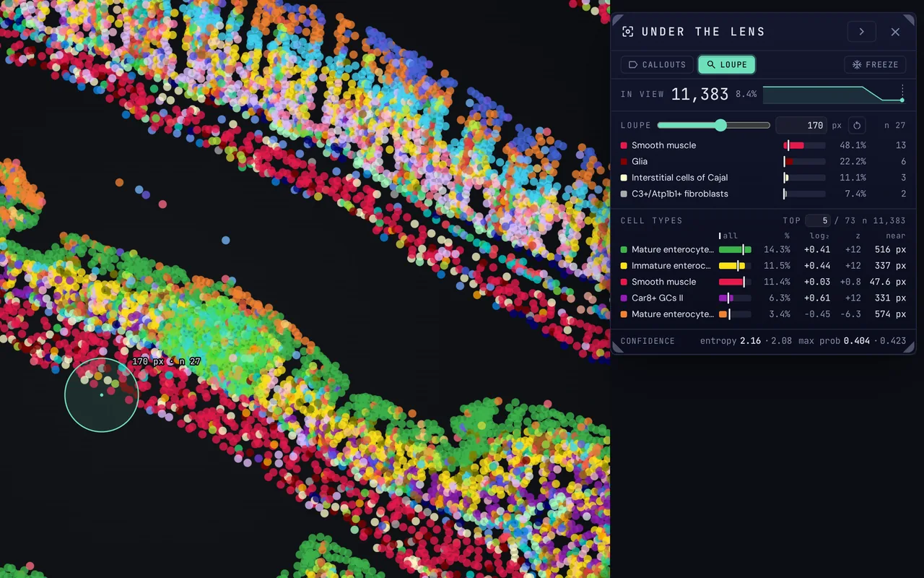Select the Loupe mode tab

pyautogui.click(x=726, y=64)
